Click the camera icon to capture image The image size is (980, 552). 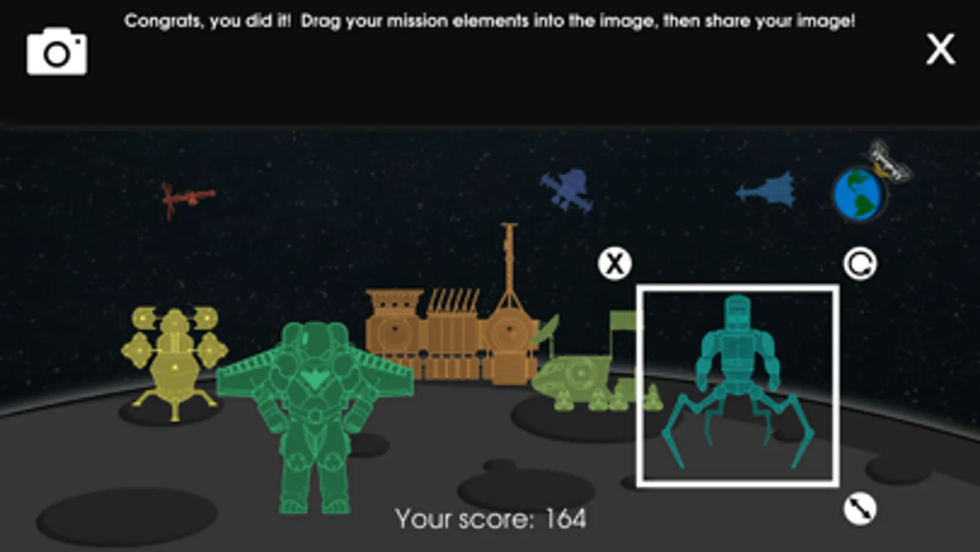tap(56, 52)
